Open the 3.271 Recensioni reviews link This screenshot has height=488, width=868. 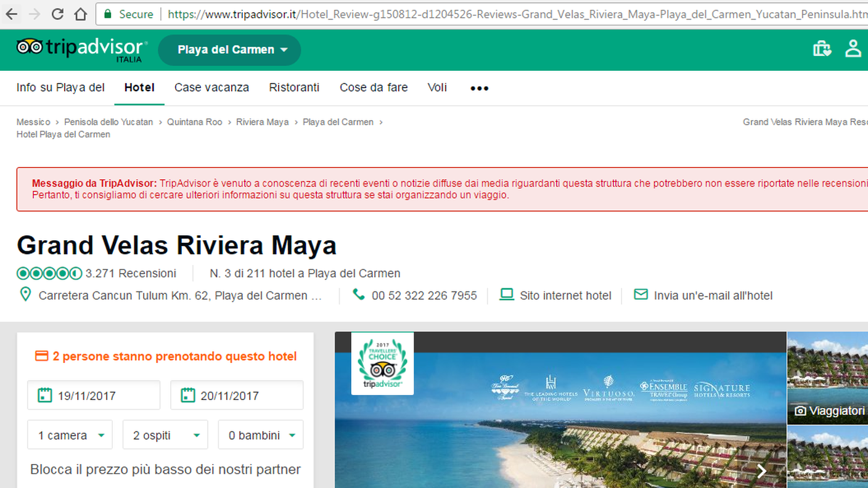131,274
